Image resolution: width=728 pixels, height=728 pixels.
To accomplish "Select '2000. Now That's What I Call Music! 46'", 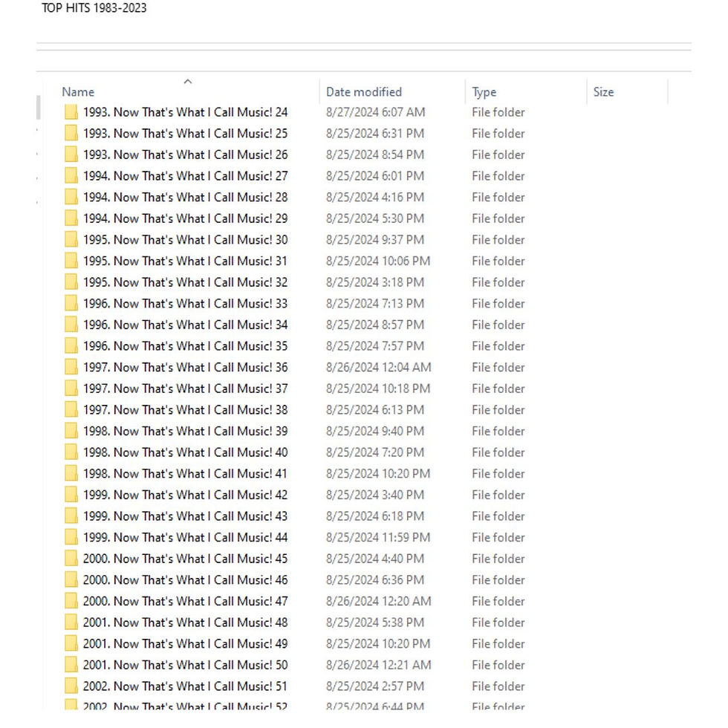I will [185, 580].
